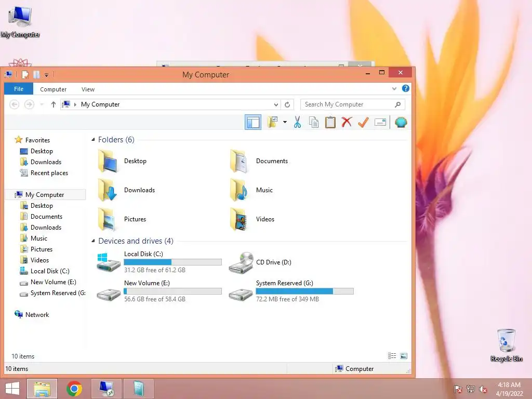This screenshot has height=399, width=532.
Task: Click System Reserved (G:) usage bar
Action: point(304,291)
